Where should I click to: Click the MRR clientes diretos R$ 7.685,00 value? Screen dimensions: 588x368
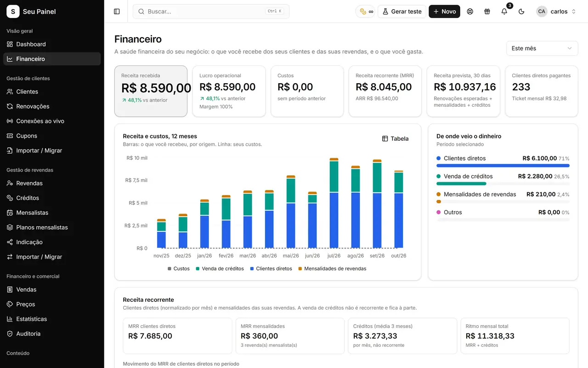pyautogui.click(x=150, y=336)
